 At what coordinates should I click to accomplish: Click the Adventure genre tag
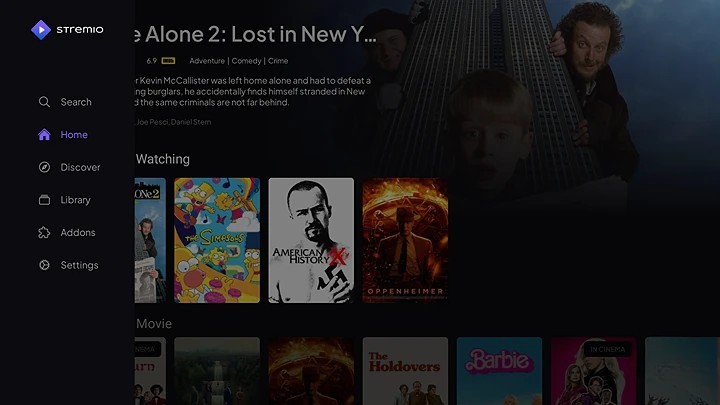tap(207, 61)
